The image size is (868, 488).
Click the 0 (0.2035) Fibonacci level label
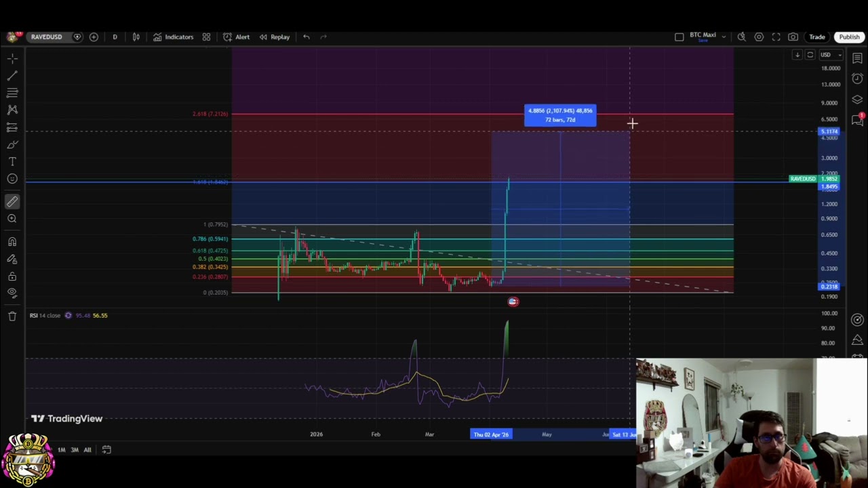(x=216, y=292)
